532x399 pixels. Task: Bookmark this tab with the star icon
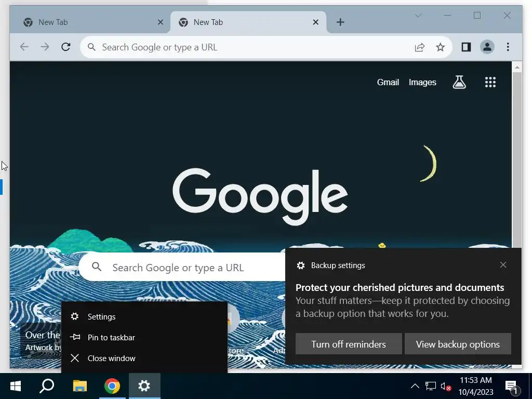[441, 47]
